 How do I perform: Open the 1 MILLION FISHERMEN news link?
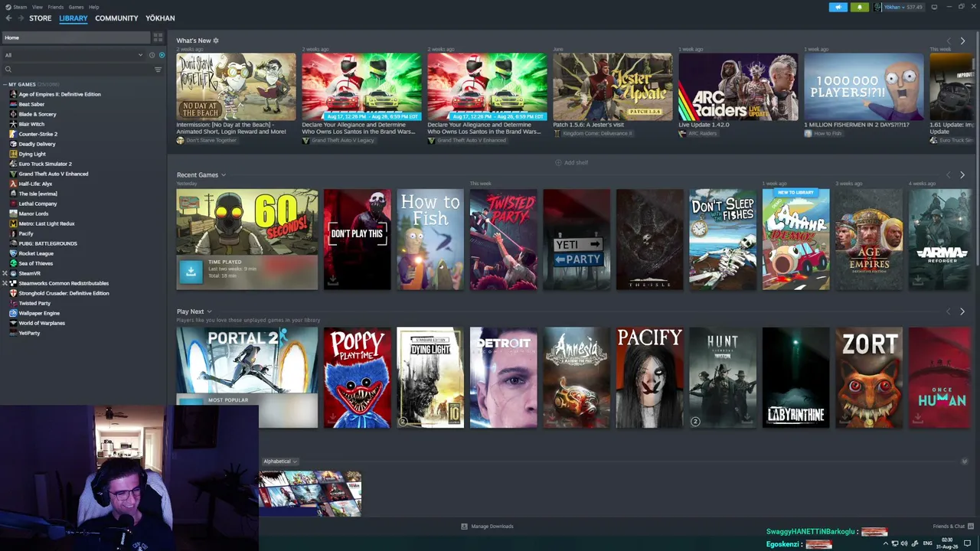857,125
